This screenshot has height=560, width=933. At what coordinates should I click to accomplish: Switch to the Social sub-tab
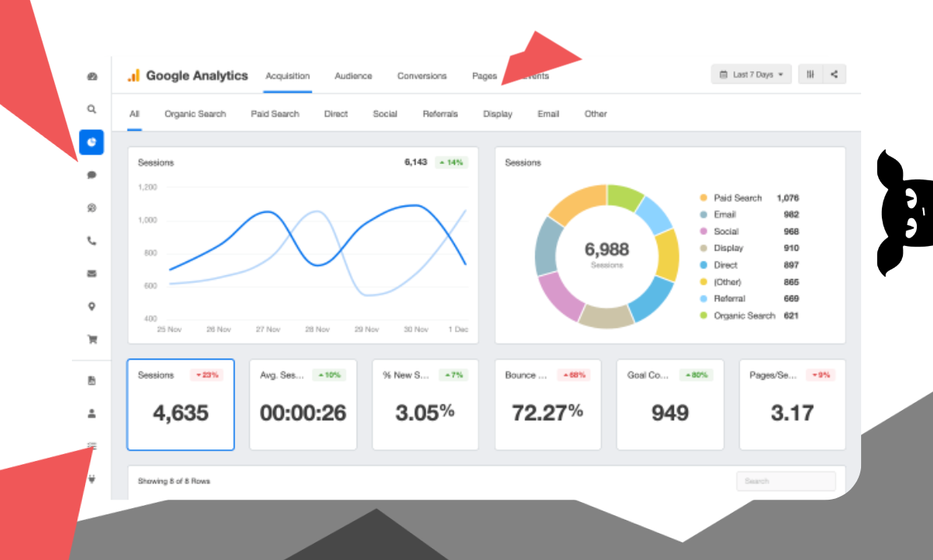click(385, 114)
